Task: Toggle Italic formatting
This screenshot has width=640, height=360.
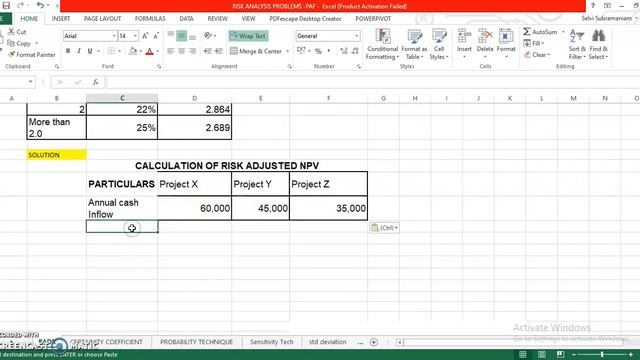Action: pos(79,51)
